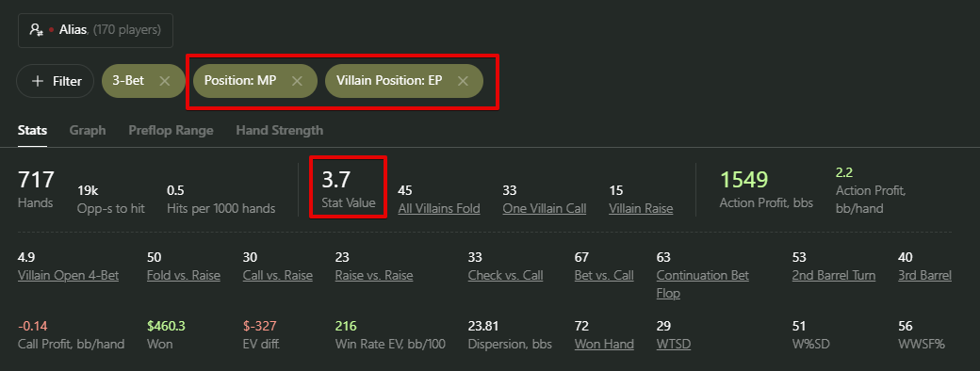This screenshot has width=980, height=371.
Task: Click the player alias icon
Action: point(36,30)
